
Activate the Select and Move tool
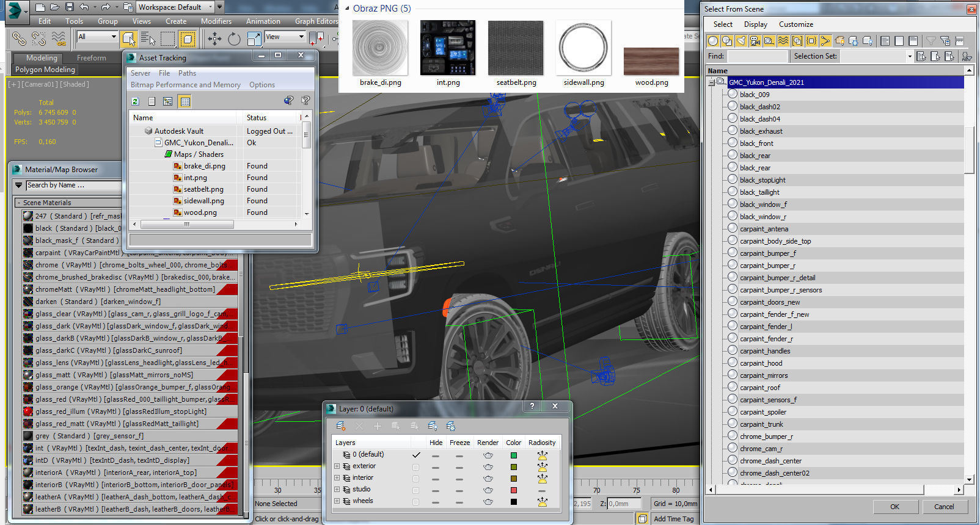tap(214, 39)
